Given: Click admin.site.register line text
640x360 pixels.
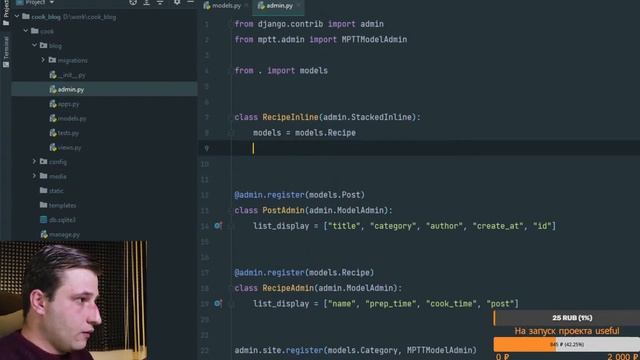Looking at the screenshot, I should click(x=356, y=350).
